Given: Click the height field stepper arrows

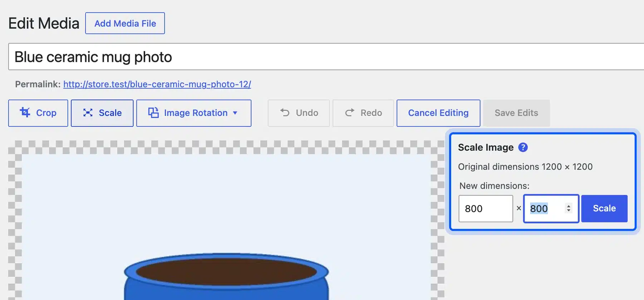Looking at the screenshot, I should 569,208.
